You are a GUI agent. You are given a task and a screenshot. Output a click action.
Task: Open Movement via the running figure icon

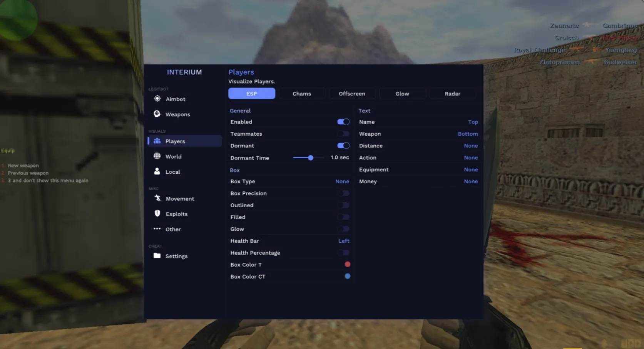click(x=157, y=198)
